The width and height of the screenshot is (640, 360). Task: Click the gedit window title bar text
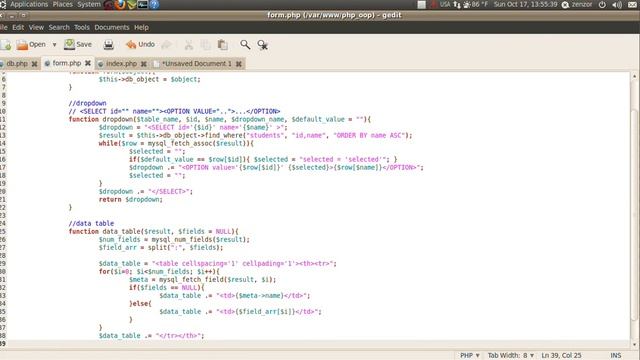[x=334, y=15]
